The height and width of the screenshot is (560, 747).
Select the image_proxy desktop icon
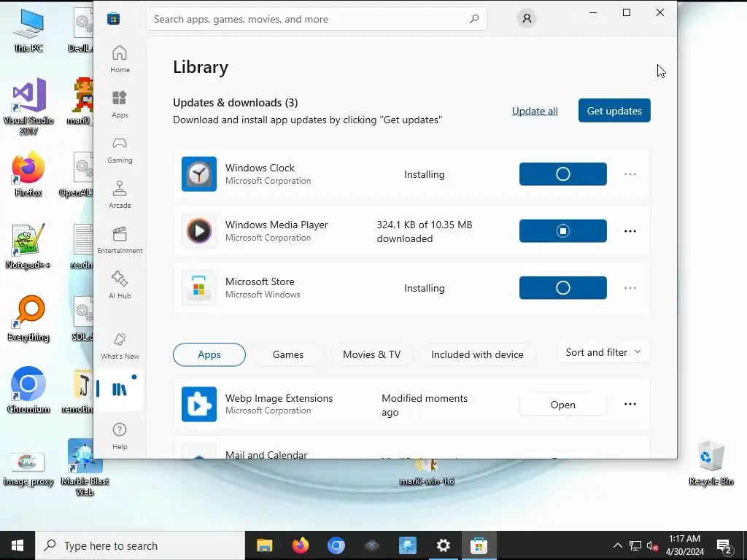point(28,469)
